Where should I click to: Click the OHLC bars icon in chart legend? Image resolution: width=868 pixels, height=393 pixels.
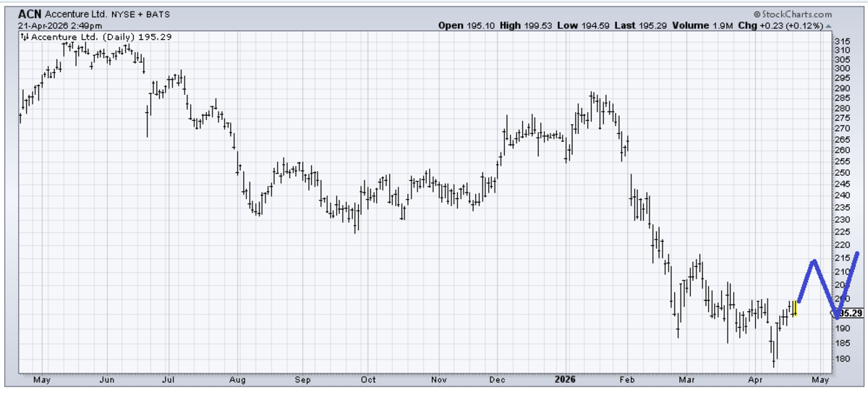pos(25,37)
